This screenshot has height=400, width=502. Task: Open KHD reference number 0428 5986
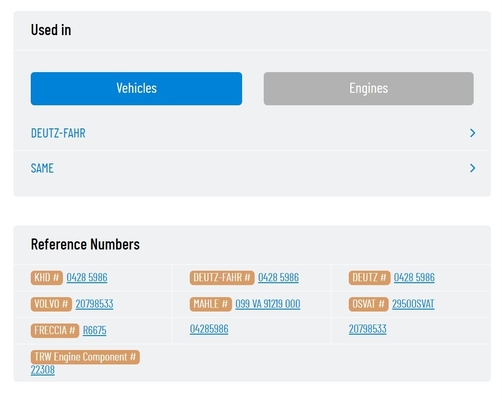point(87,277)
